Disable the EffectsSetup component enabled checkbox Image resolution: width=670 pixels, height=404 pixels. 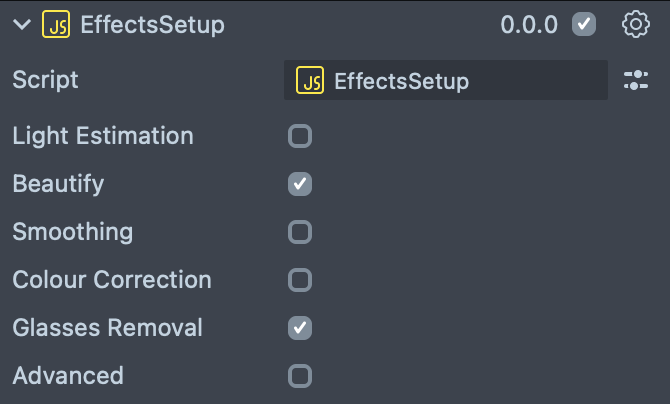pos(584,25)
